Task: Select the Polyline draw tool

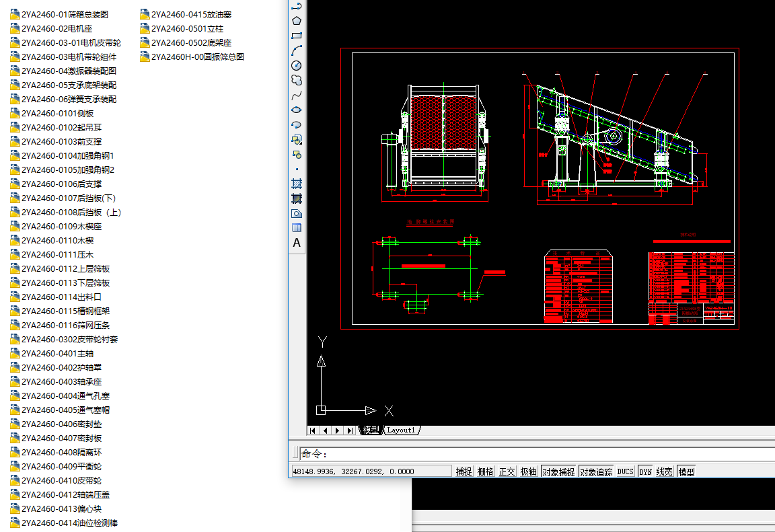Action: [297, 6]
